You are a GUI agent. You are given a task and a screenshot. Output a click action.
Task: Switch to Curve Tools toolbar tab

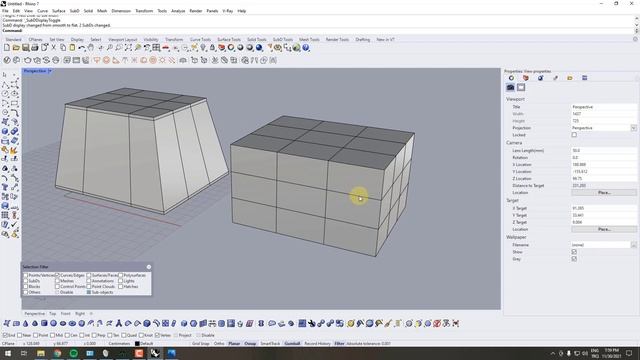click(x=200, y=40)
